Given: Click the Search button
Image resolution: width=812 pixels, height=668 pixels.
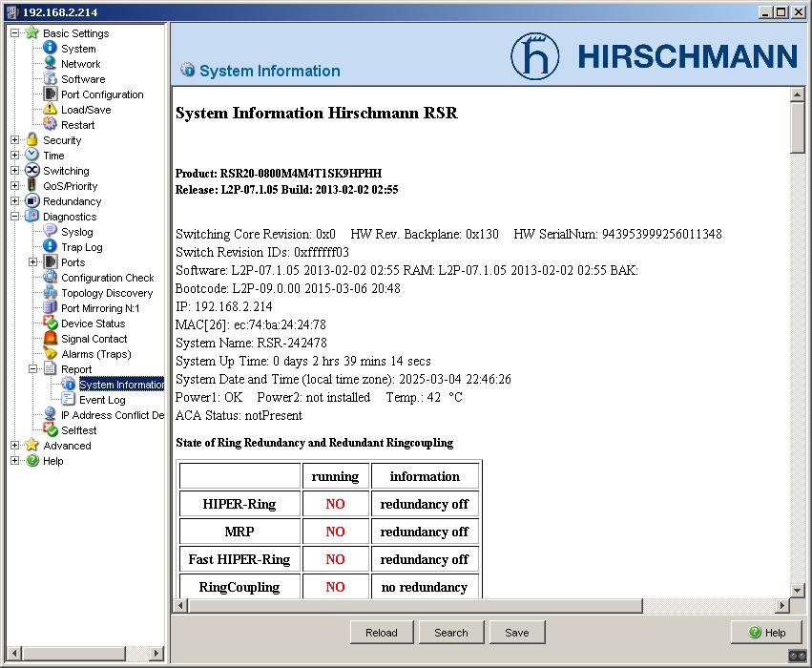Looking at the screenshot, I should click(x=451, y=633).
